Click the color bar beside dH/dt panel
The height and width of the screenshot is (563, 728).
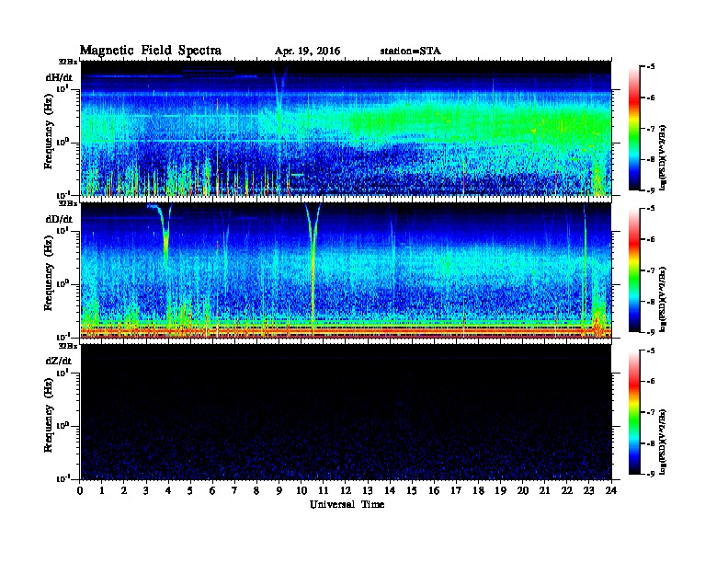click(633, 128)
